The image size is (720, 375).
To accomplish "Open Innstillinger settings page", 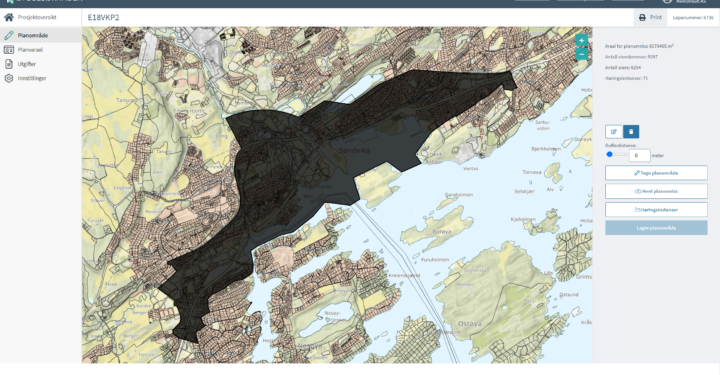I will (32, 78).
